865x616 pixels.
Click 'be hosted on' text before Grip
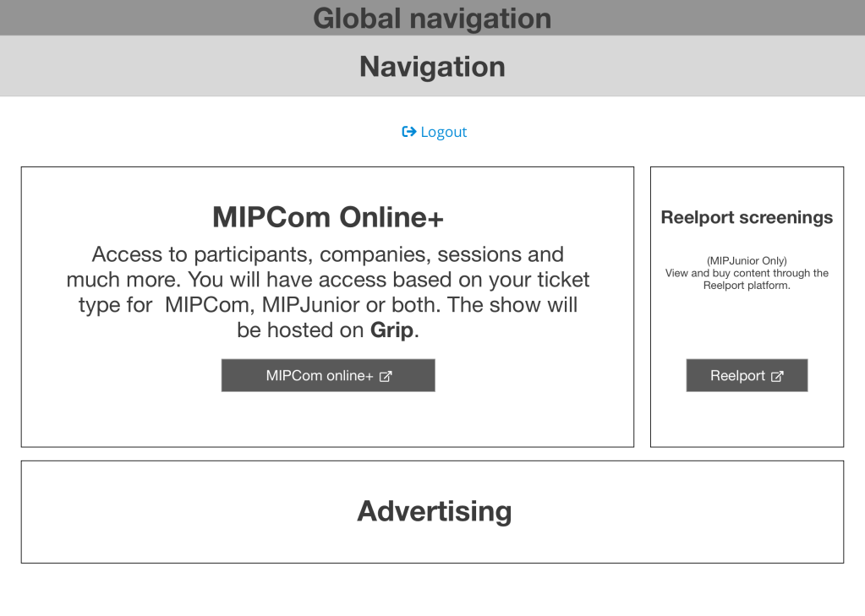[x=301, y=330]
